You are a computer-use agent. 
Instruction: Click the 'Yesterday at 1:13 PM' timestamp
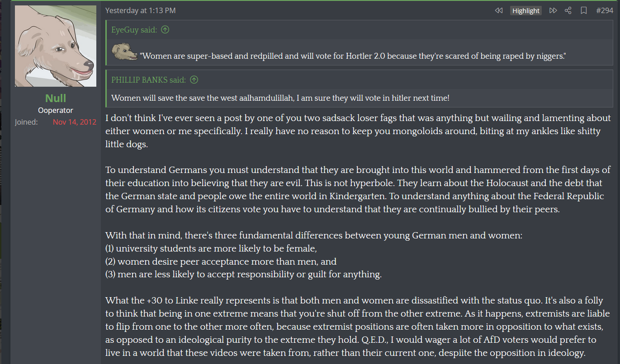[140, 10]
